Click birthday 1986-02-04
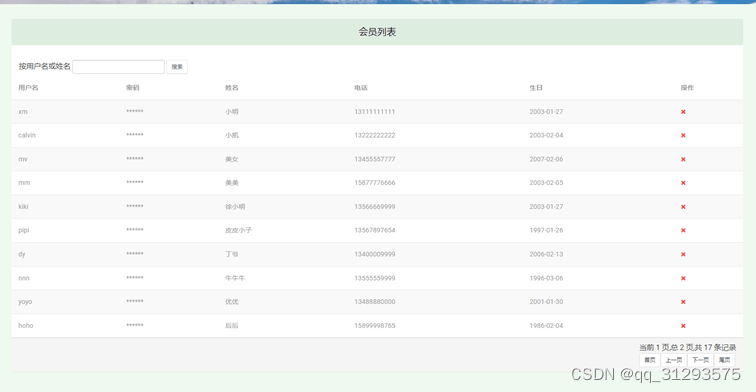This screenshot has height=392, width=756. coord(546,326)
